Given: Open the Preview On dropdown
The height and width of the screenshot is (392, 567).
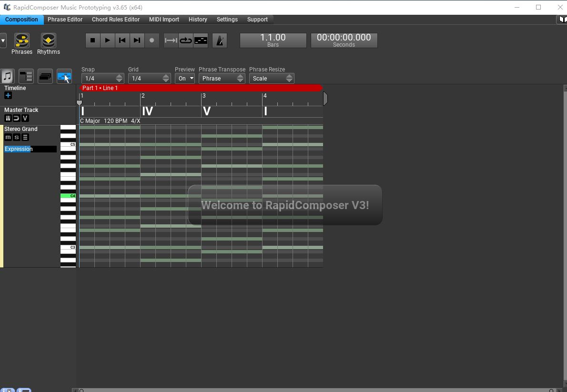Looking at the screenshot, I should click(x=185, y=79).
